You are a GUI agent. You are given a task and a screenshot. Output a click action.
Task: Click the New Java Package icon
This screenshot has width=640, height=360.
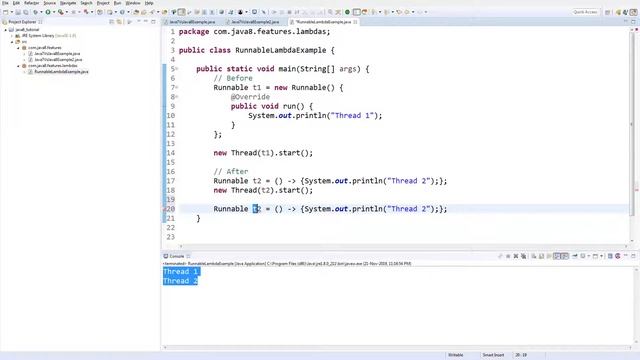100,12
